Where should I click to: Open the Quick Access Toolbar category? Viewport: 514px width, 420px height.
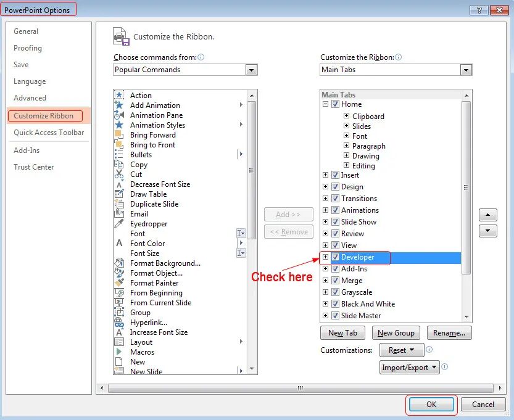point(49,133)
